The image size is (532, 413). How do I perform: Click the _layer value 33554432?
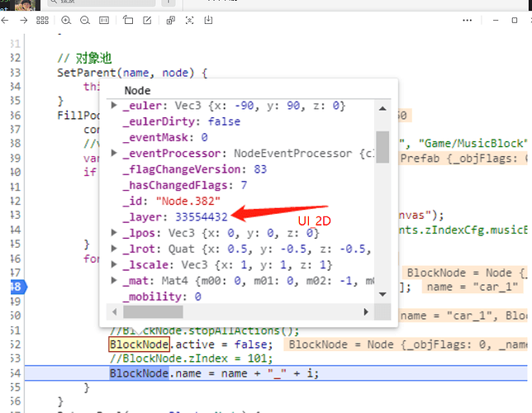[x=202, y=217]
